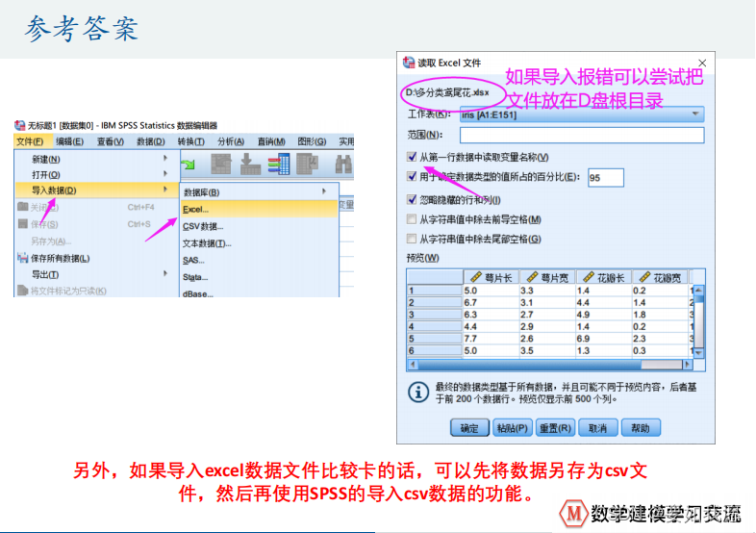This screenshot has height=533, width=756.
Task: Click the info icon in the dialog
Action: click(418, 393)
